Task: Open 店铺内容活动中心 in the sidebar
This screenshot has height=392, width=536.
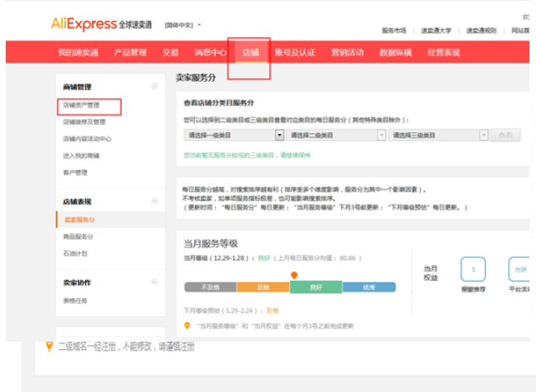Action: click(87, 139)
